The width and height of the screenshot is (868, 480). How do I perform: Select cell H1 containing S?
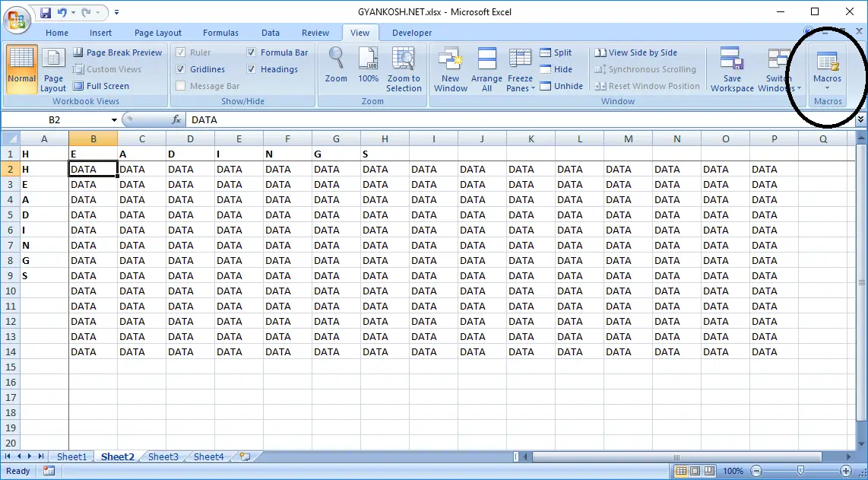click(385, 154)
